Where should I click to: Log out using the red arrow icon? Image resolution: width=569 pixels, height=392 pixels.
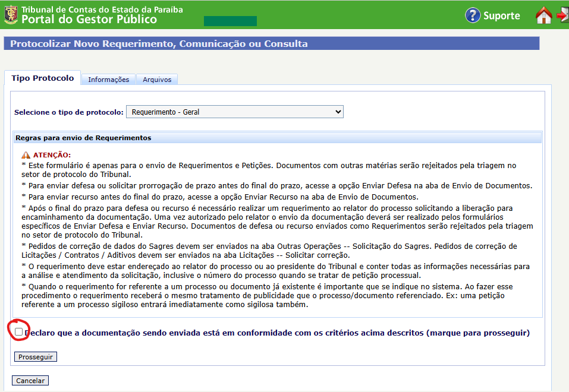(563, 14)
